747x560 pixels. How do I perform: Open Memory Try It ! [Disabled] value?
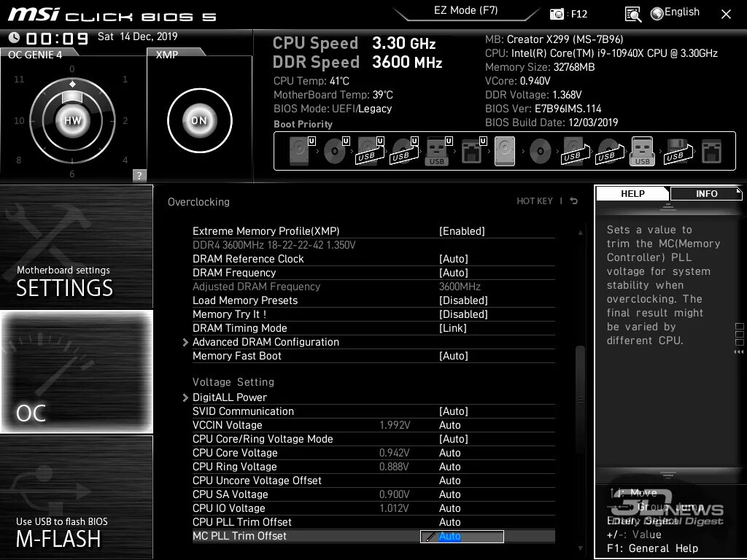click(463, 314)
